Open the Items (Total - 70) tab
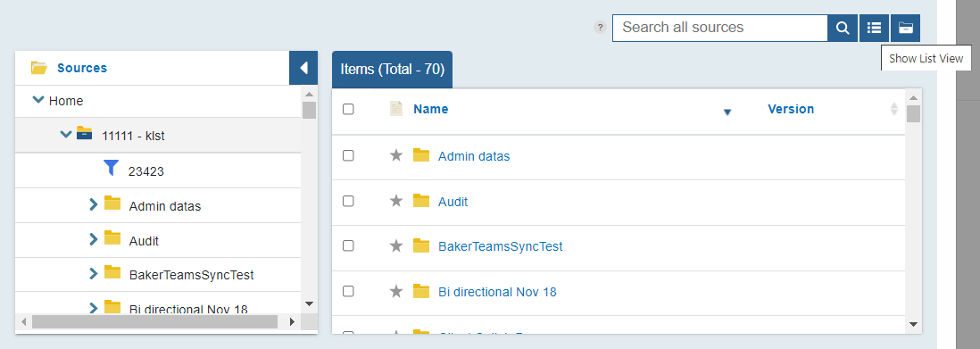The image size is (980, 349). point(393,70)
